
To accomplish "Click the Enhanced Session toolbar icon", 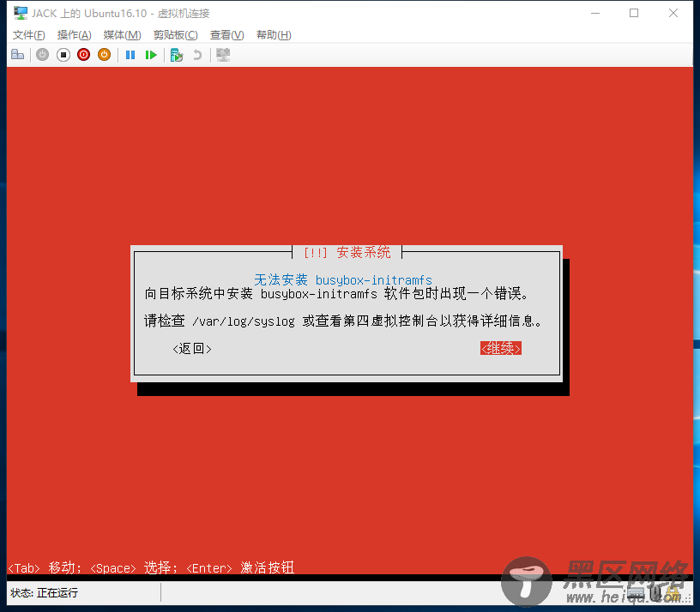I will (x=223, y=55).
